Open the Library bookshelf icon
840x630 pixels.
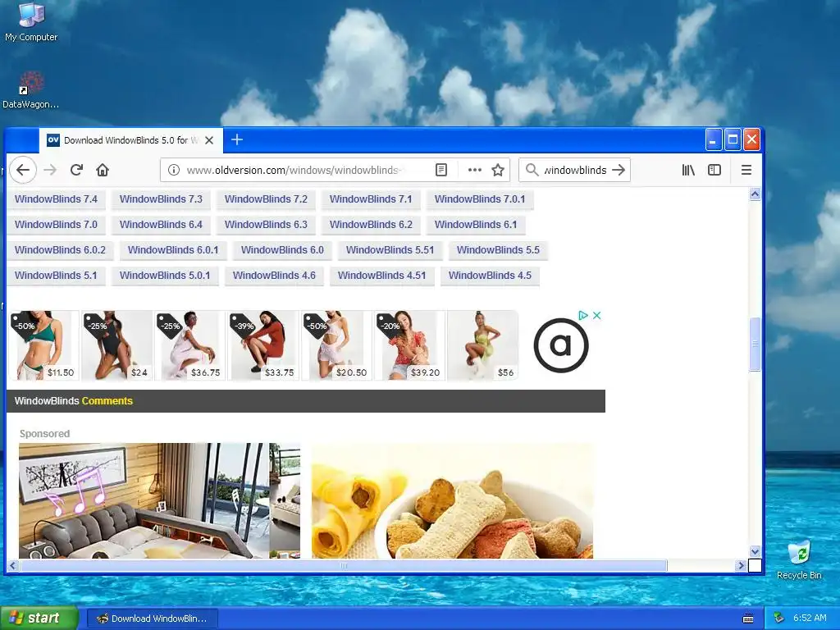tap(688, 171)
